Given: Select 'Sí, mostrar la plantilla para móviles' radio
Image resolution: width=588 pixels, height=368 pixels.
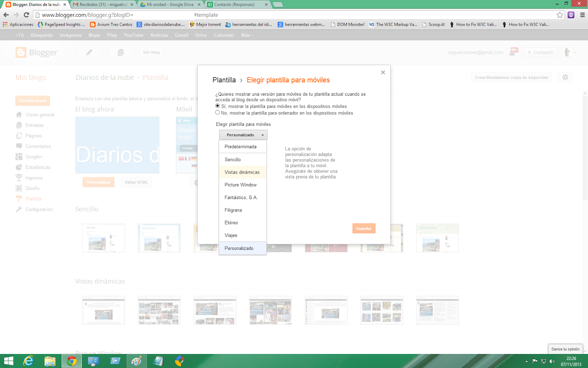Looking at the screenshot, I should (x=218, y=106).
